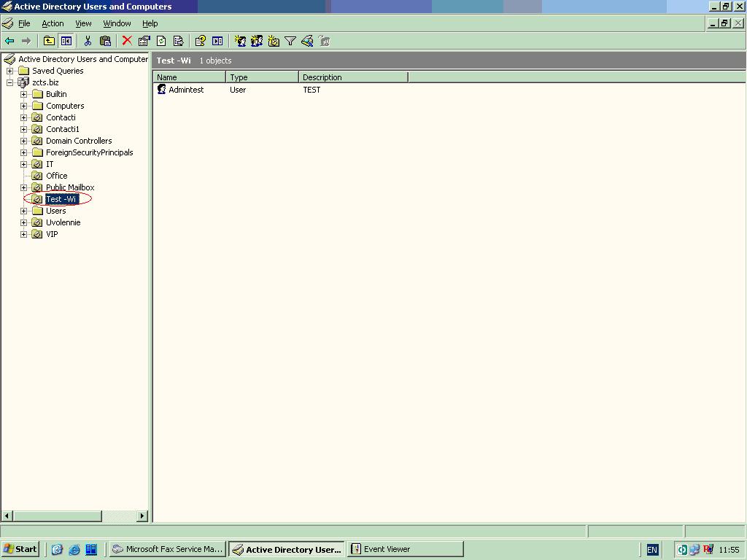This screenshot has height=560, width=747.
Task: Select the Users folder in the tree
Action: point(55,211)
